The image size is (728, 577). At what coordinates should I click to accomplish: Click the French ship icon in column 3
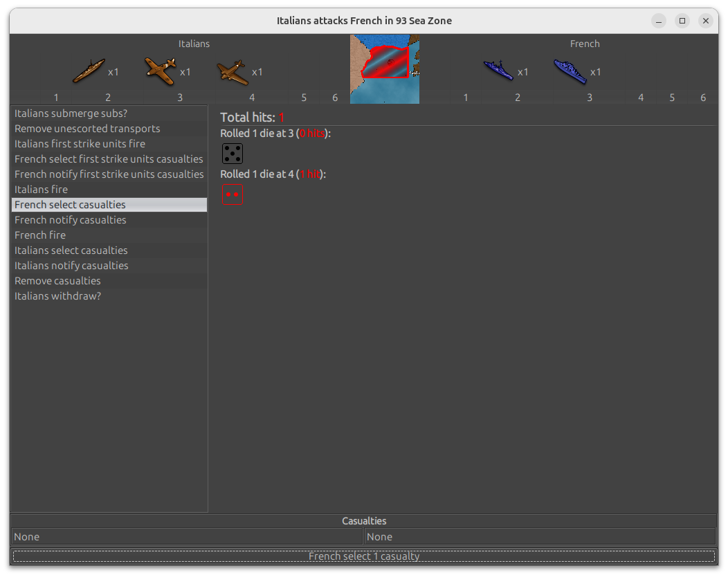coord(570,71)
